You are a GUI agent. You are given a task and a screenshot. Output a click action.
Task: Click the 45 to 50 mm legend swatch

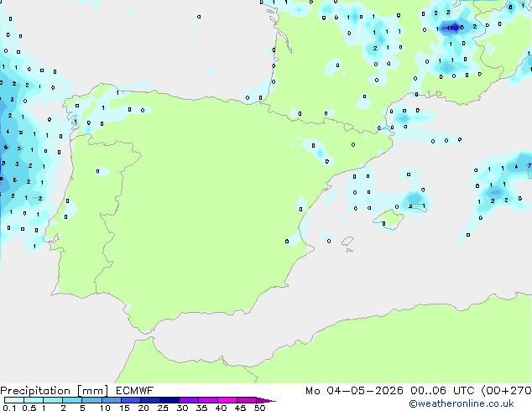click(x=247, y=400)
